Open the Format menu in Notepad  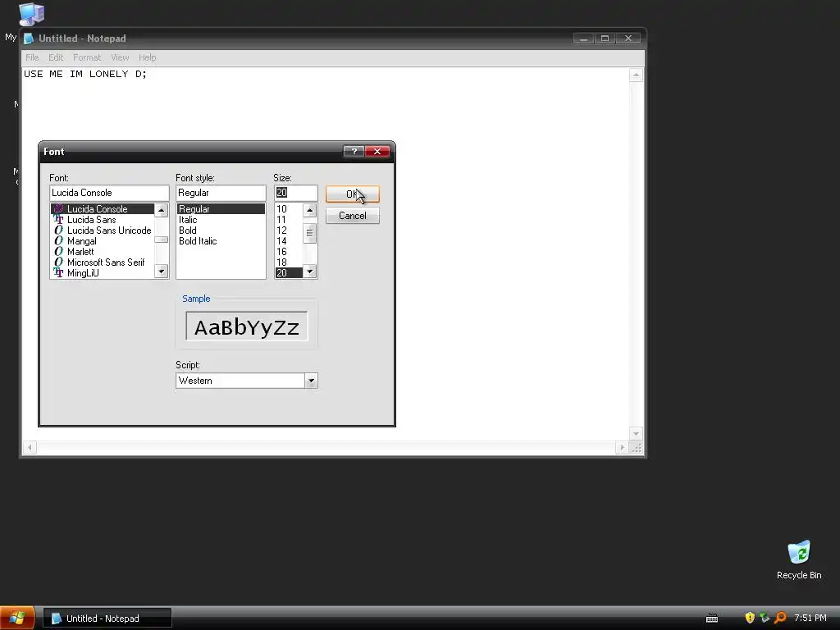87,57
